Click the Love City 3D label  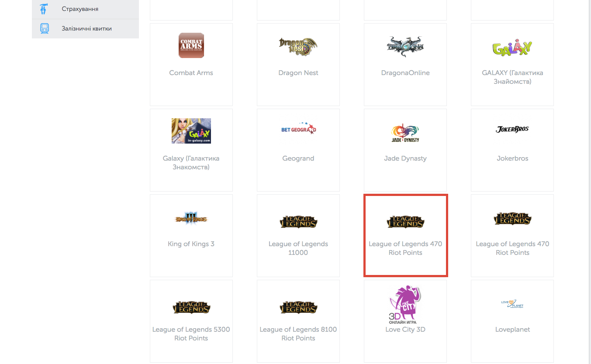point(405,330)
